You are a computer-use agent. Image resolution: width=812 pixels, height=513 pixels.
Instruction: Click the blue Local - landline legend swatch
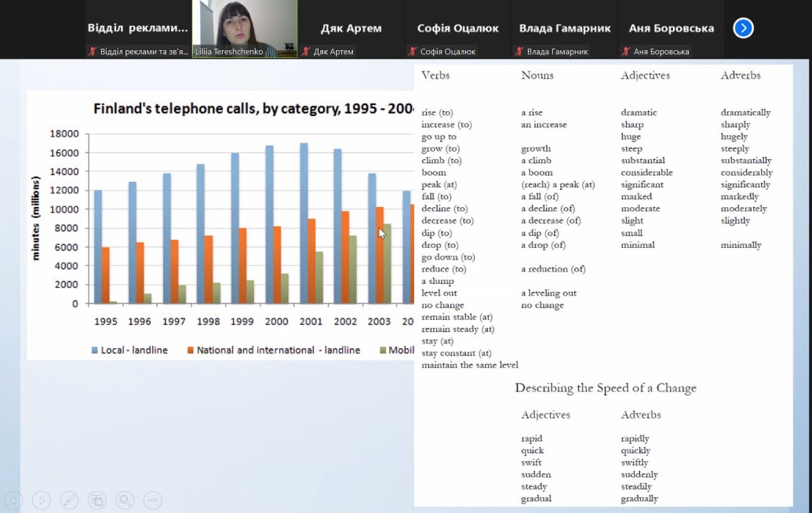(x=94, y=350)
